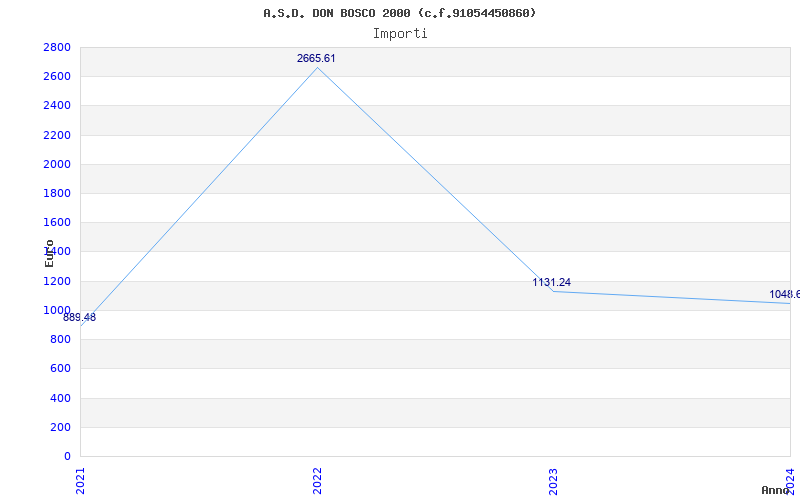Image resolution: width=800 pixels, height=500 pixels.
Task: Select the 2023 x-axis label
Action: coord(554,481)
